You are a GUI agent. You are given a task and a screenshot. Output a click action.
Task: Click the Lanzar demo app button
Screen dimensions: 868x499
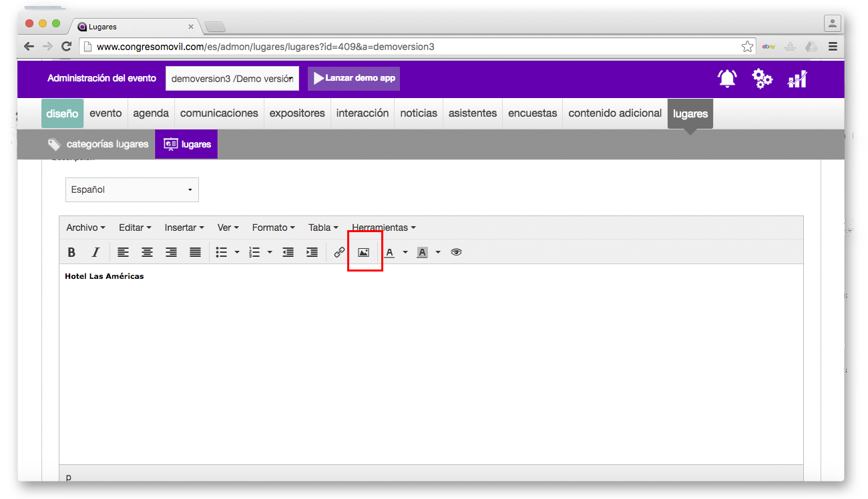pyautogui.click(x=354, y=78)
